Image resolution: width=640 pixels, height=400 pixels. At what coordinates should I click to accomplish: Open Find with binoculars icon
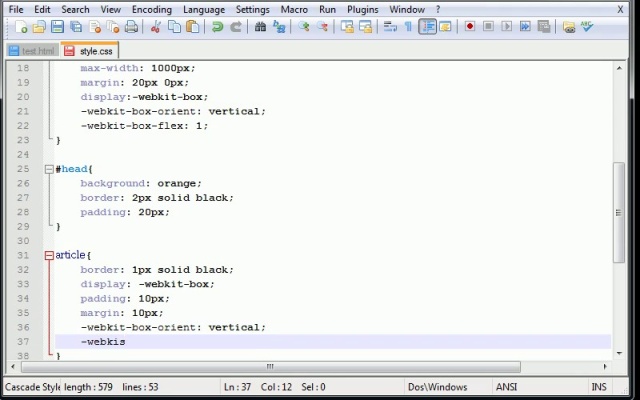coord(260,27)
